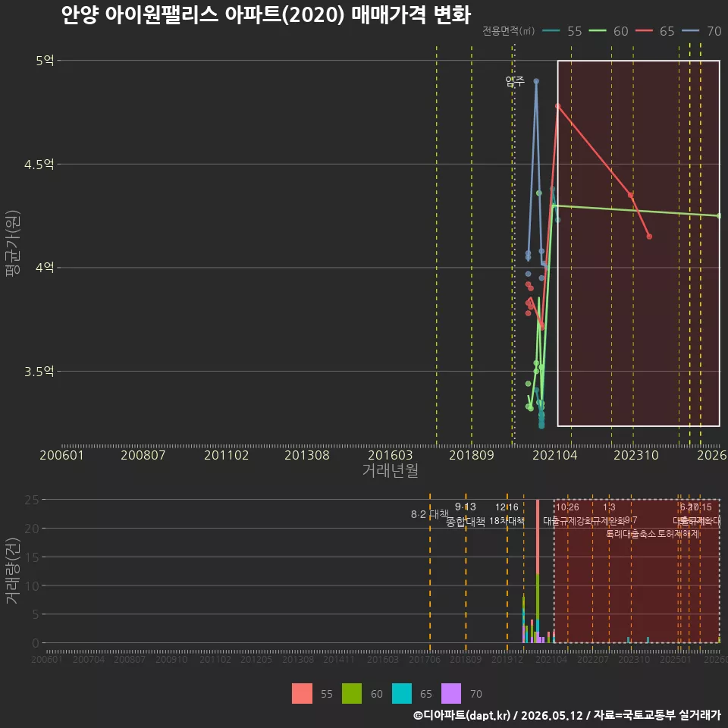
Task: Click 202207 label on volume chart x-axis
Action: pos(593,659)
